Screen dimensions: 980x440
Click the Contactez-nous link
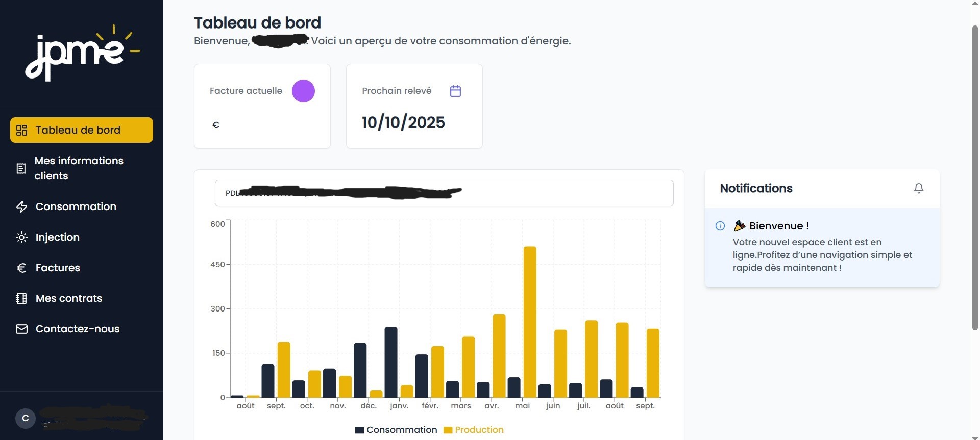point(78,329)
